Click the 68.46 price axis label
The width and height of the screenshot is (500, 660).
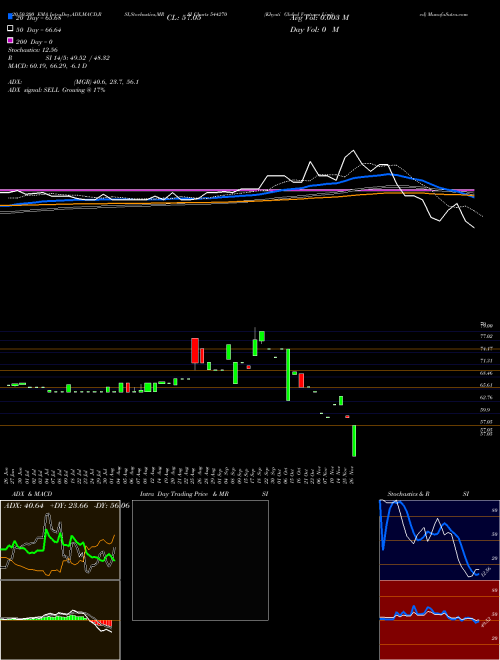click(487, 373)
